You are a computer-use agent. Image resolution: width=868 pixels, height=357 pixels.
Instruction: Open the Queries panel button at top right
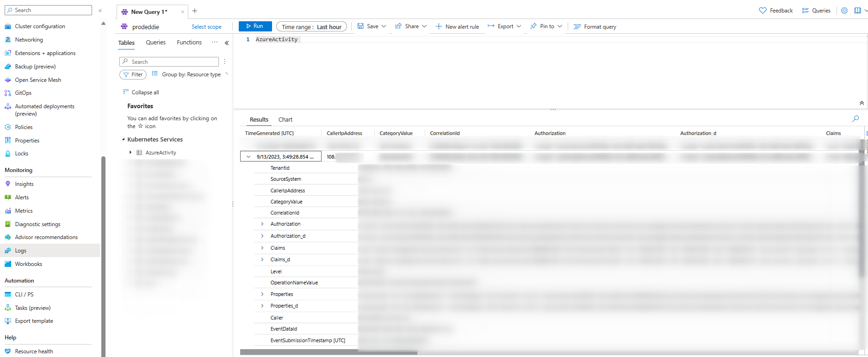pos(816,11)
